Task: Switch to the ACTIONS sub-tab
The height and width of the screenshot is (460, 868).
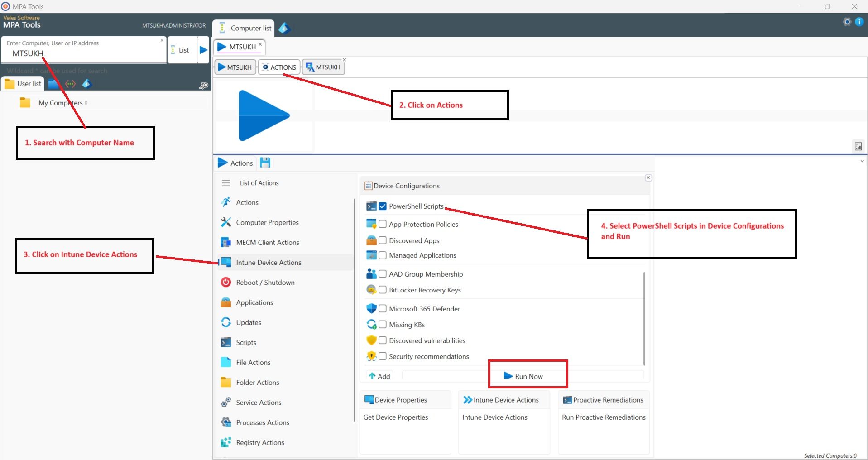Action: point(279,67)
